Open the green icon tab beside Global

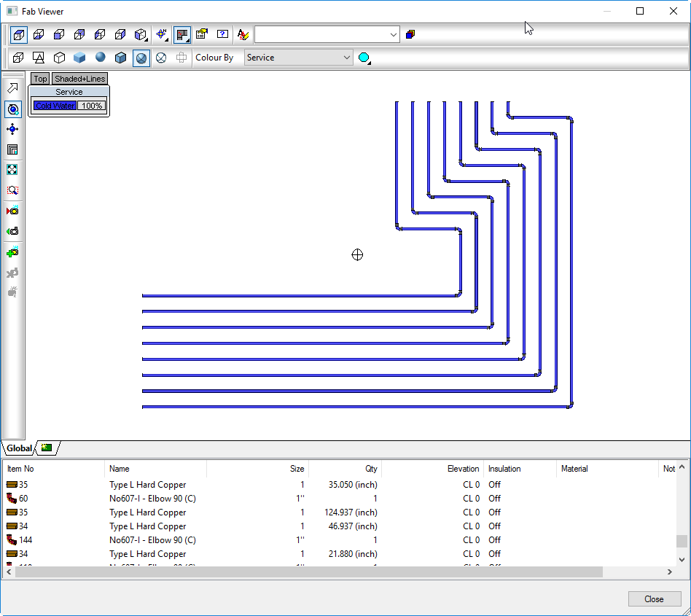(47, 448)
